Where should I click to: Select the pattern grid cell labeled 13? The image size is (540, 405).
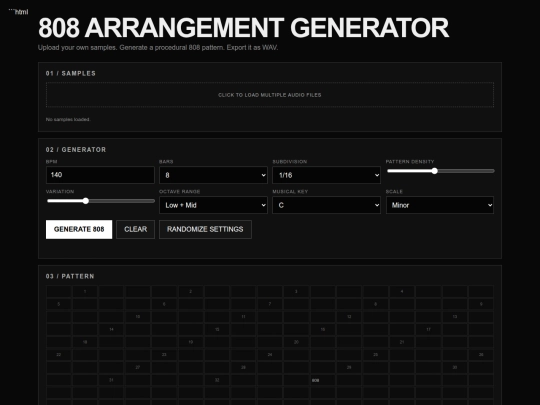[x=455, y=317]
